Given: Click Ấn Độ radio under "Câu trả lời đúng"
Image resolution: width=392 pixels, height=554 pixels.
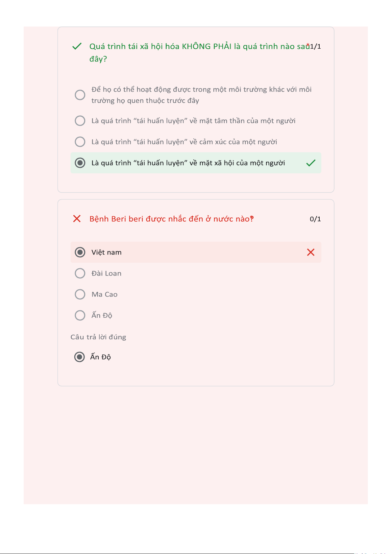Looking at the screenshot, I should [x=79, y=357].
